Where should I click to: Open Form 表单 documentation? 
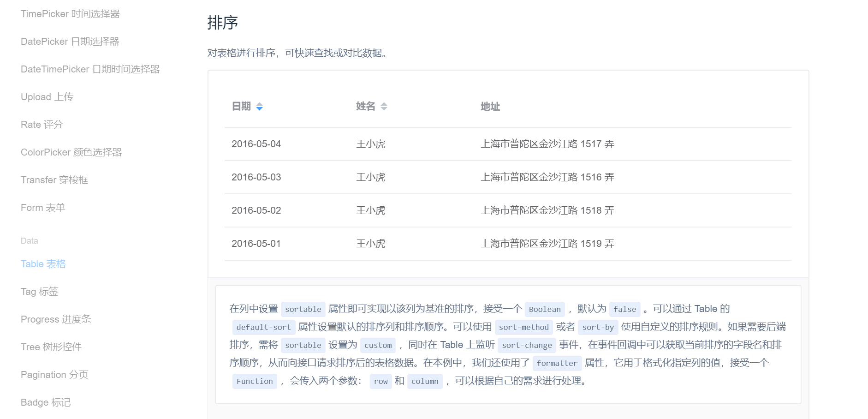tap(43, 207)
